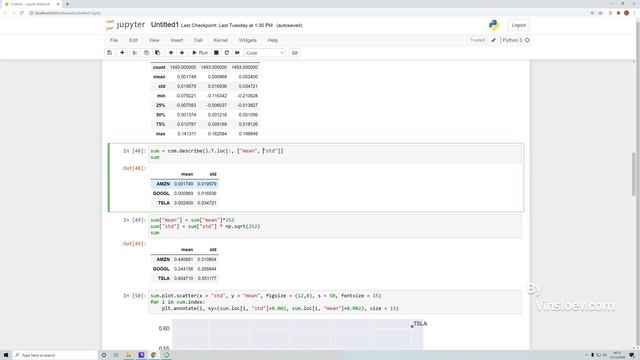Open the command palette keyboard icon
This screenshot has width=640, height=360.
(x=295, y=53)
